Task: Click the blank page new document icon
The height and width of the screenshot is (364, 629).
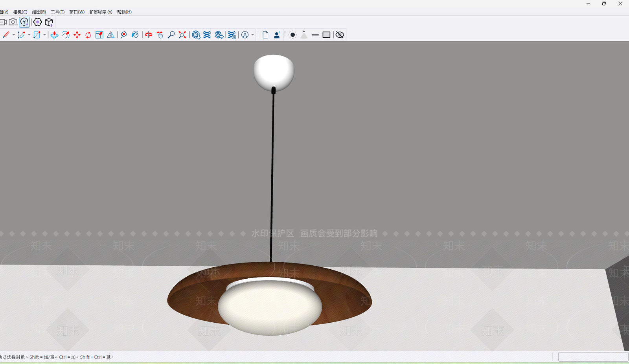Action: click(265, 35)
